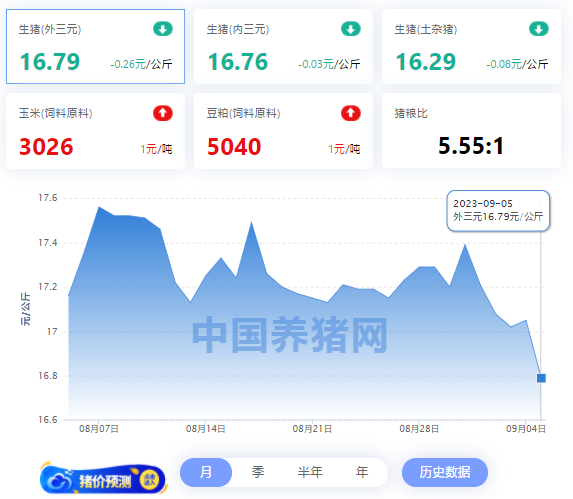The image size is (573, 499).
Task: Select the 生猪(外三元) 16.79 price card
Action: (95, 46)
